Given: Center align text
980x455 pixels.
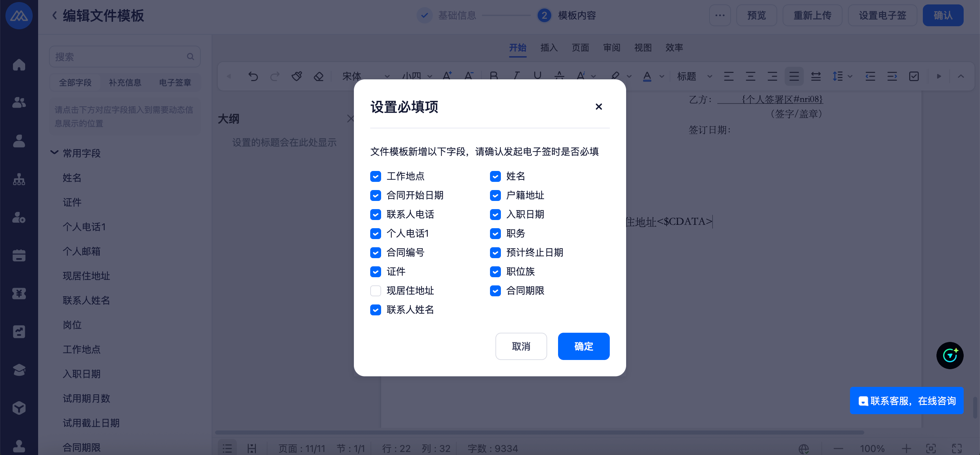Looking at the screenshot, I should tap(750, 77).
